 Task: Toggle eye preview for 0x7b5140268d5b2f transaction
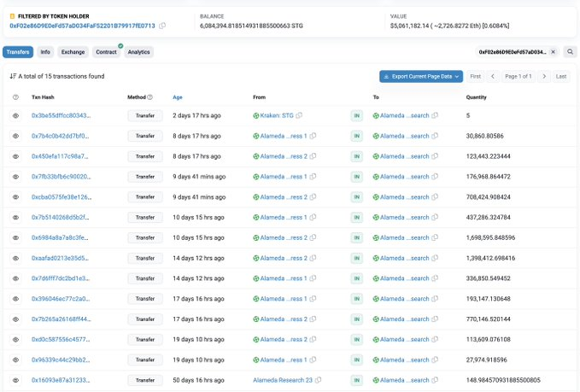[x=15, y=218]
